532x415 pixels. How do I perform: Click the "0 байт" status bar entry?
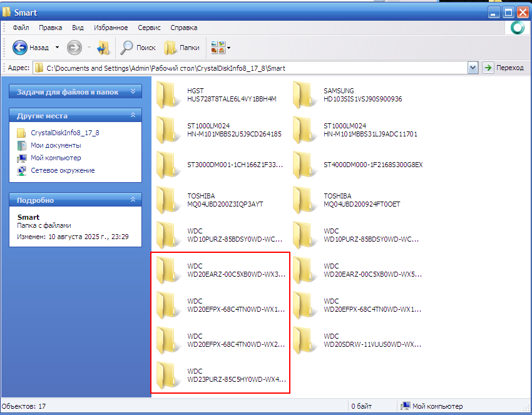(361, 406)
